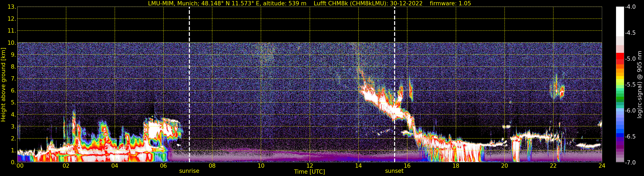Click the station title "LMU-MIM, Munich" text
Viewport: 644px width, 176px height.
tap(174, 3)
